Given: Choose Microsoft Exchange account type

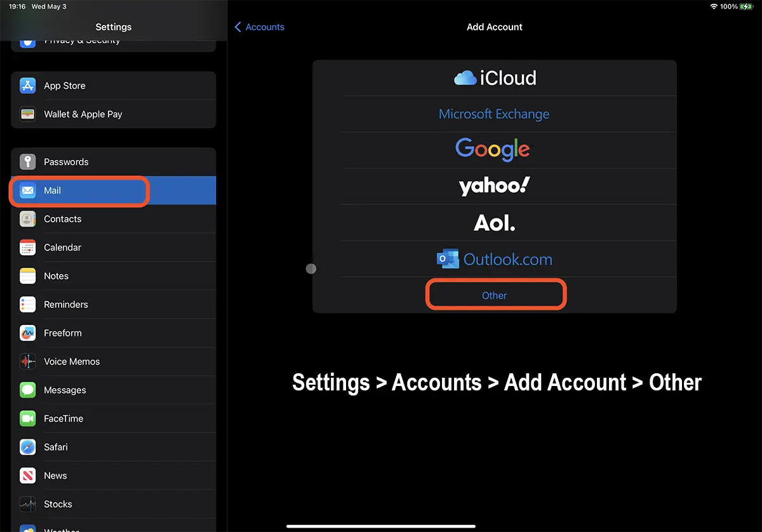Looking at the screenshot, I should pyautogui.click(x=494, y=114).
